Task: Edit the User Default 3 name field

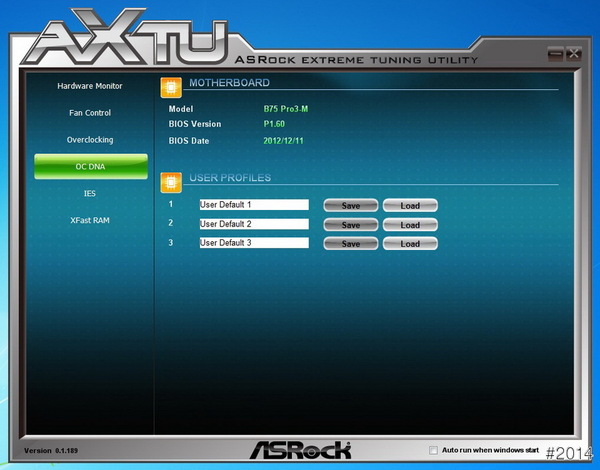Action: (x=254, y=243)
